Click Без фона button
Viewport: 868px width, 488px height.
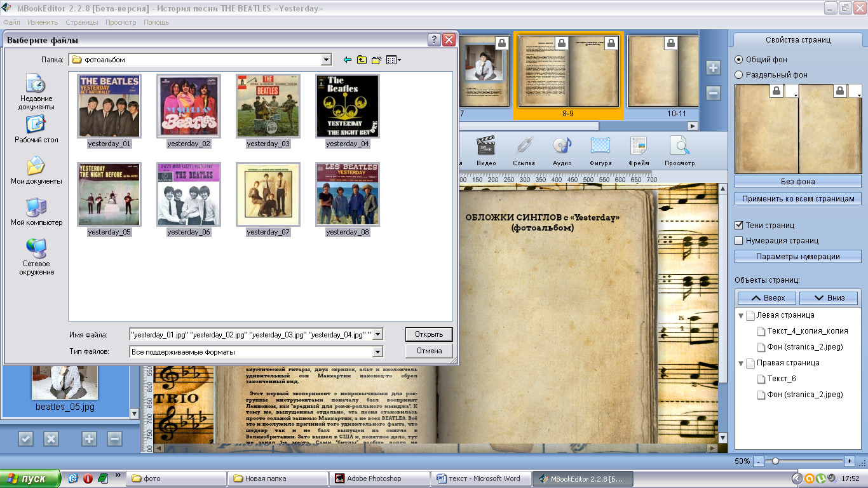[798, 181]
